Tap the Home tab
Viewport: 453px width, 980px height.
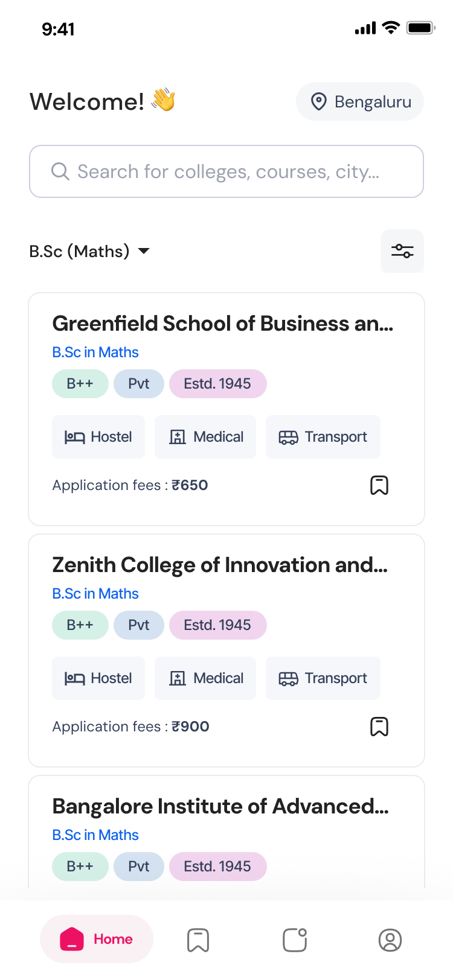click(x=97, y=940)
